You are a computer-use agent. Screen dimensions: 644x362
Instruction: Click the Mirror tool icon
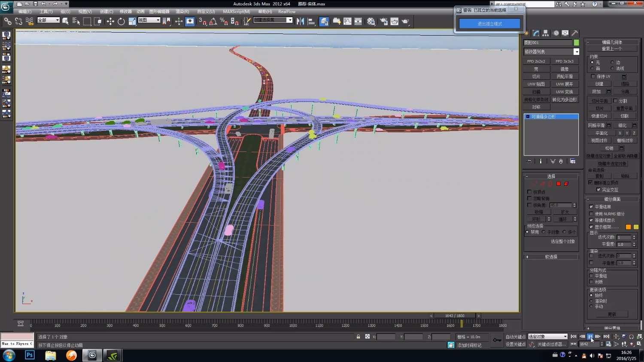pos(300,21)
